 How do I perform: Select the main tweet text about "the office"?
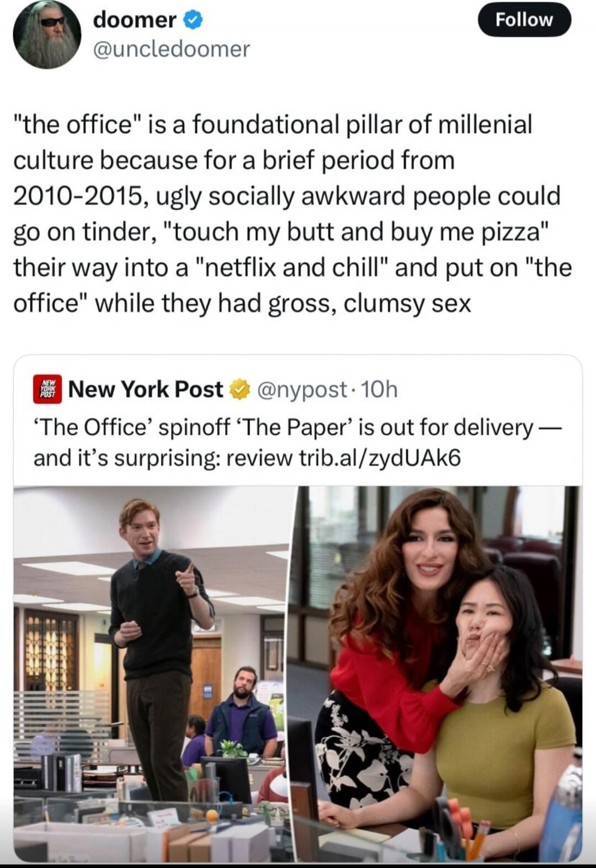click(x=292, y=214)
